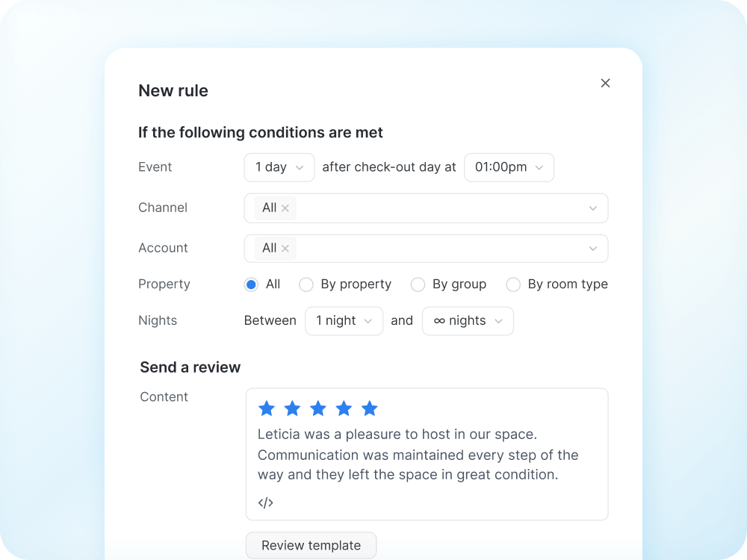This screenshot has height=560, width=747.
Task: Select the By property radio option
Action: coord(306,284)
